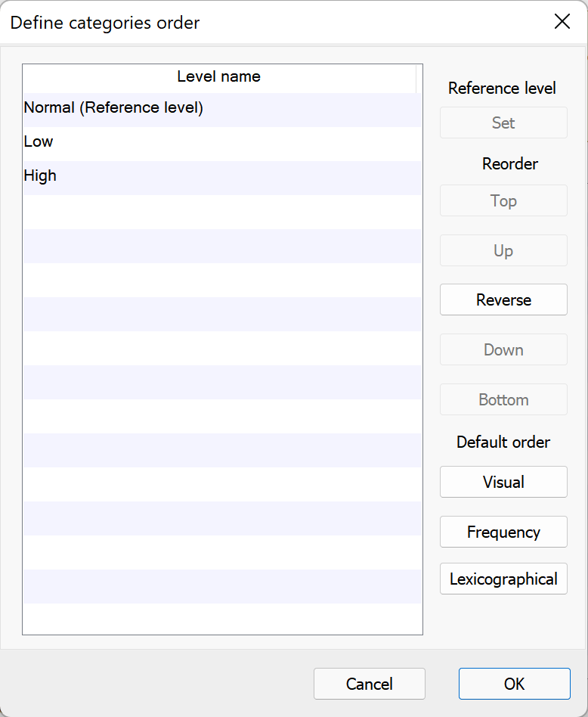Viewport: 588px width, 717px height.
Task: Click the Reference level section label
Action: 502,88
